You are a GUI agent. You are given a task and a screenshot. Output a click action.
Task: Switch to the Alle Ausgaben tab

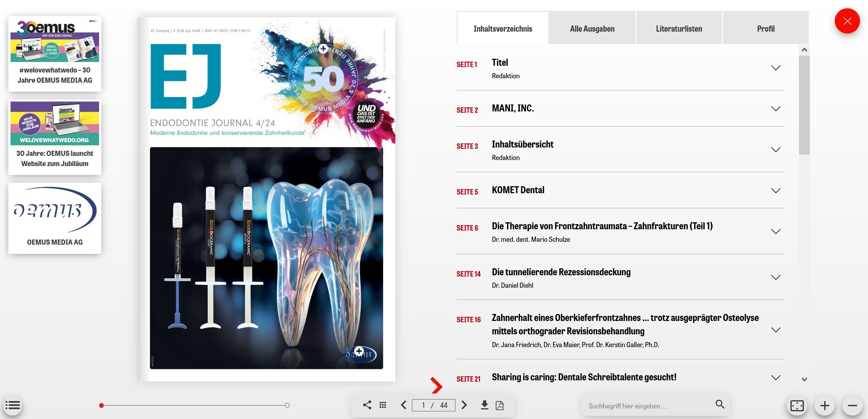click(x=592, y=29)
